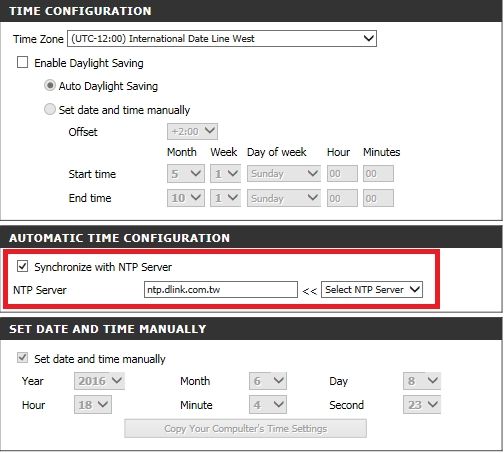
Task: Enable the Daylight Saving checkbox
Action: pos(22,62)
